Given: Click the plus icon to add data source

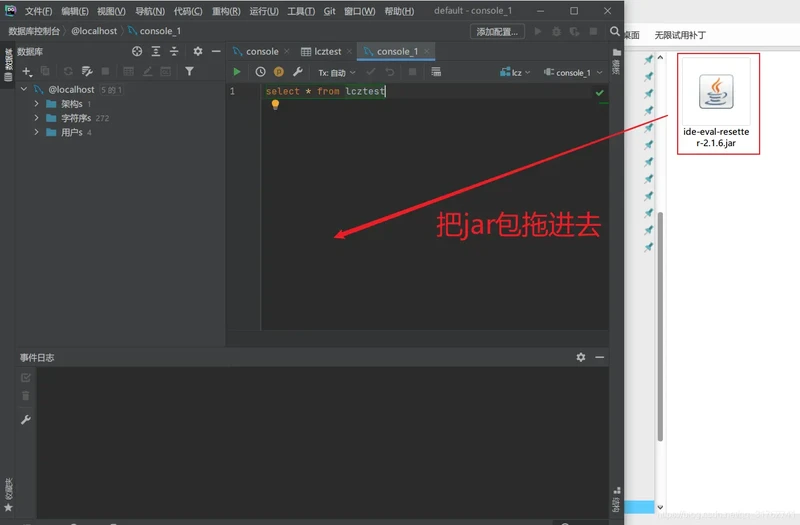Looking at the screenshot, I should 27,71.
